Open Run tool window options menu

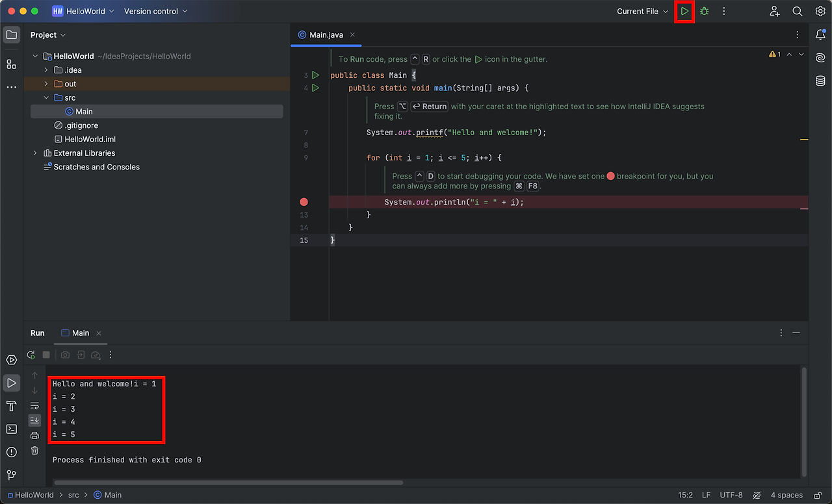[x=781, y=333]
